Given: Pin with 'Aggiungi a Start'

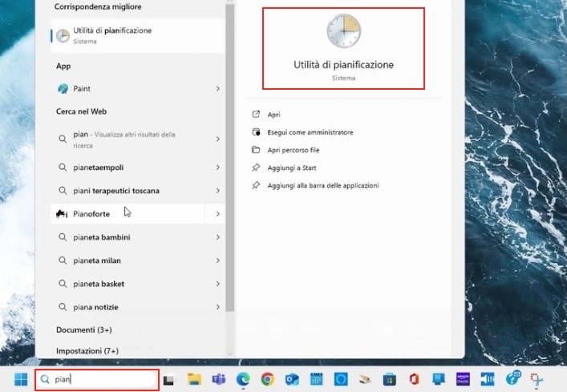Looking at the screenshot, I should pos(292,168).
